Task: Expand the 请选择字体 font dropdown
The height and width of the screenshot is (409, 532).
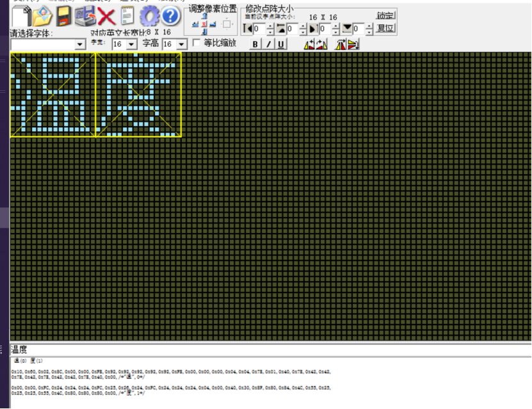Action: [x=80, y=44]
